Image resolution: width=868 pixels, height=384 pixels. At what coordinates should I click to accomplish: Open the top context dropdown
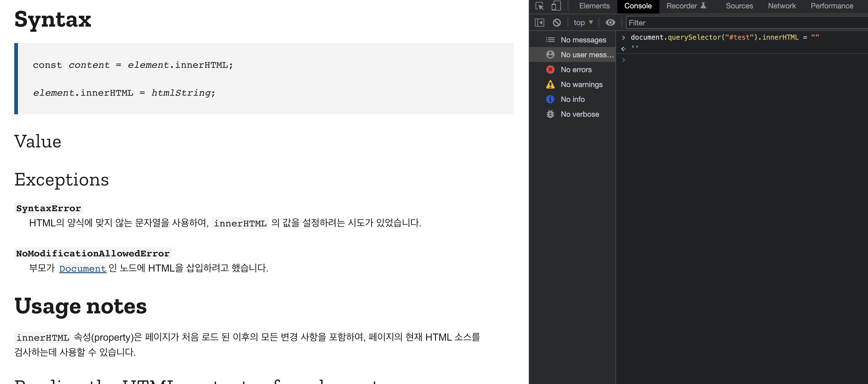click(583, 23)
